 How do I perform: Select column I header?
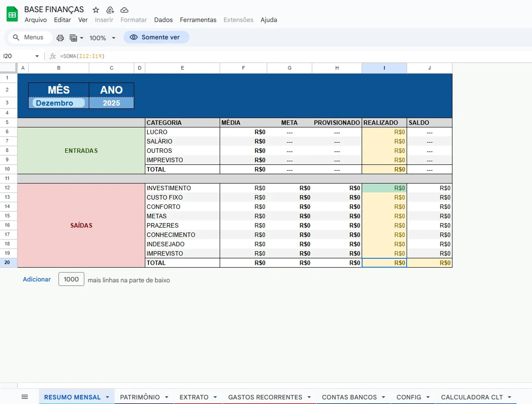[x=384, y=68]
